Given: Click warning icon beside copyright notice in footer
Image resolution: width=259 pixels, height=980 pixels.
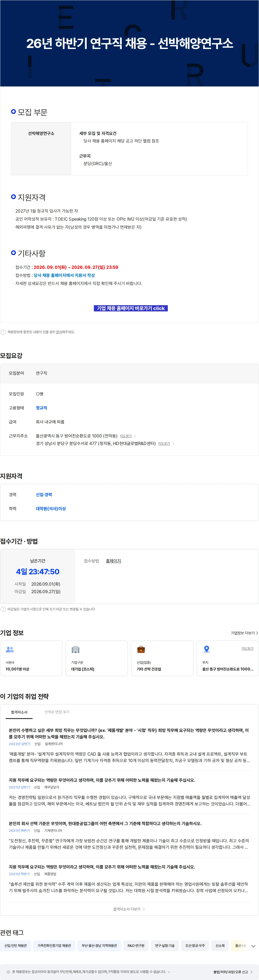Looking at the screenshot, I should click(x=8, y=972).
